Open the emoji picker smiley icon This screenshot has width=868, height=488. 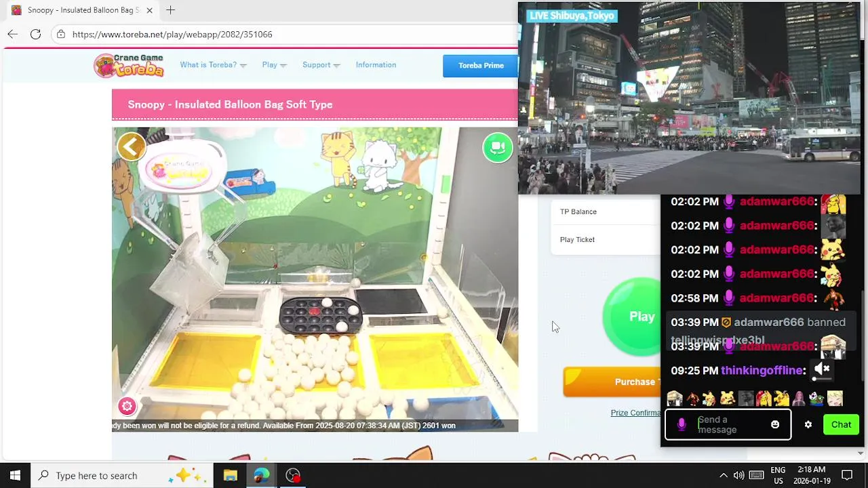pos(775,424)
